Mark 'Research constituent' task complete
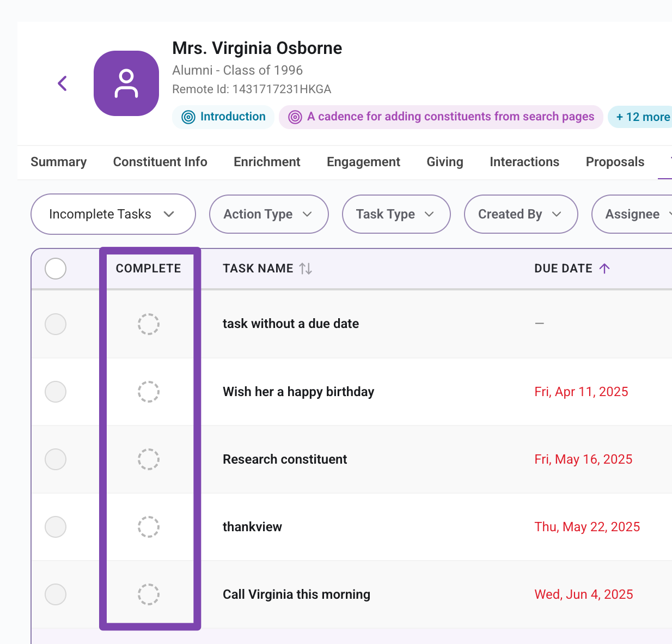This screenshot has height=644, width=672. click(148, 459)
